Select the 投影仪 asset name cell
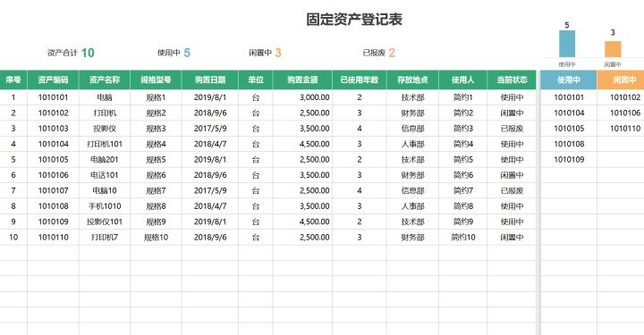This screenshot has height=335, width=644. pyautogui.click(x=105, y=129)
